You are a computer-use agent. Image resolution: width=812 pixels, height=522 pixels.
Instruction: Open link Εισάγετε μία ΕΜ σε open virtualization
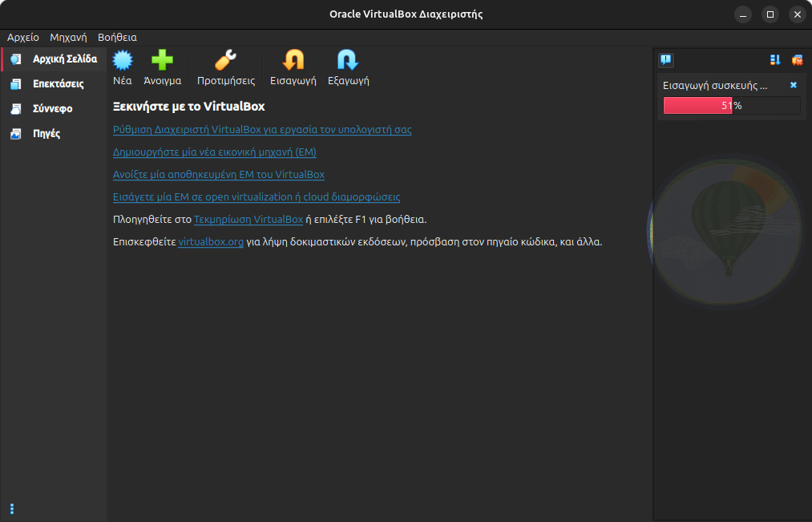click(x=257, y=196)
